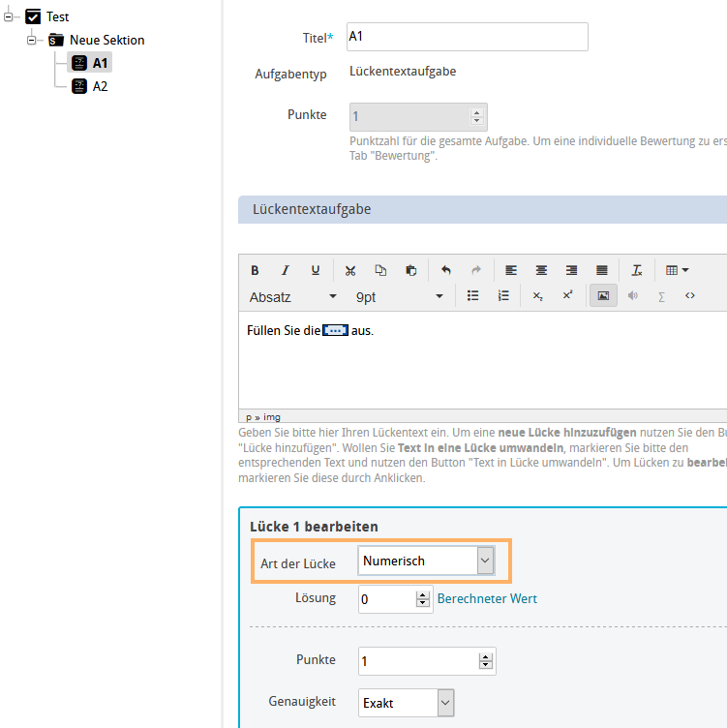
Task: Apply italic formatting to text
Action: 286,271
